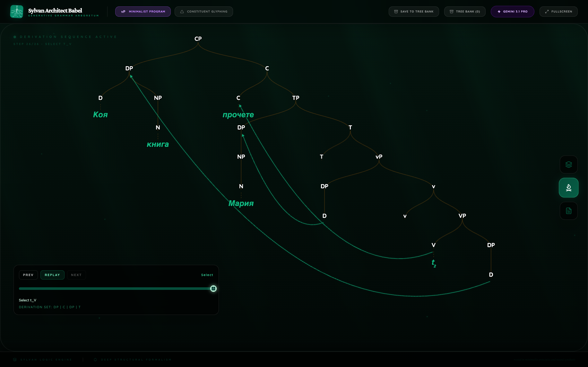This screenshot has height=367, width=588.
Task: Switch to Minimalist Program mode
Action: point(143,12)
